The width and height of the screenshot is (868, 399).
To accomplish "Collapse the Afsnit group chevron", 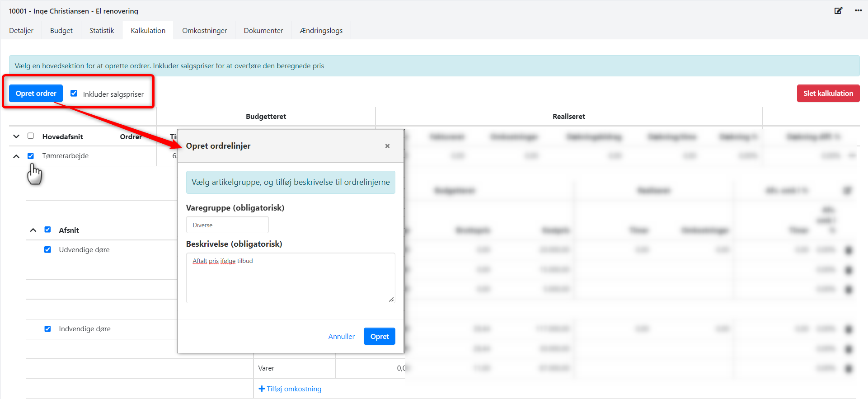I will (x=33, y=230).
